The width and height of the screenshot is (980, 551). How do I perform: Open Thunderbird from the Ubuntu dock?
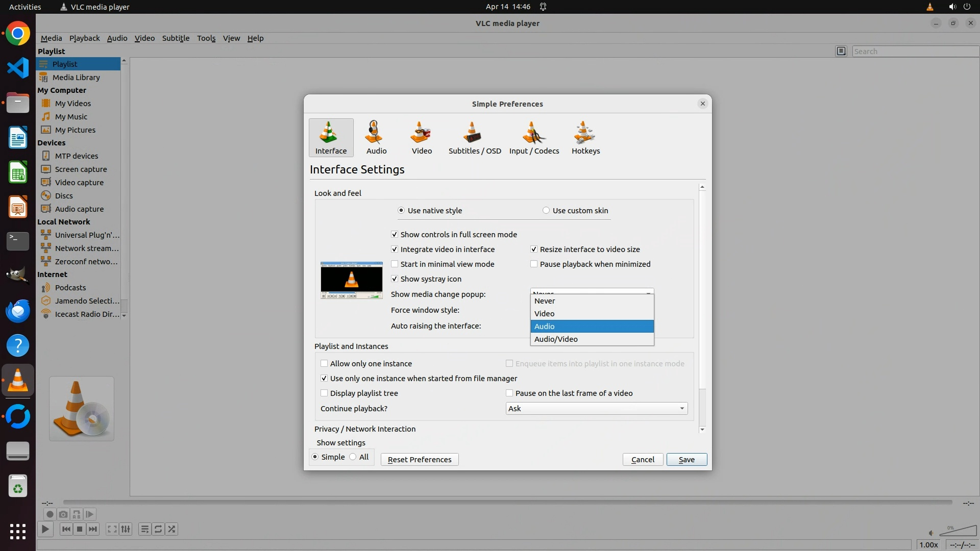[x=18, y=311]
